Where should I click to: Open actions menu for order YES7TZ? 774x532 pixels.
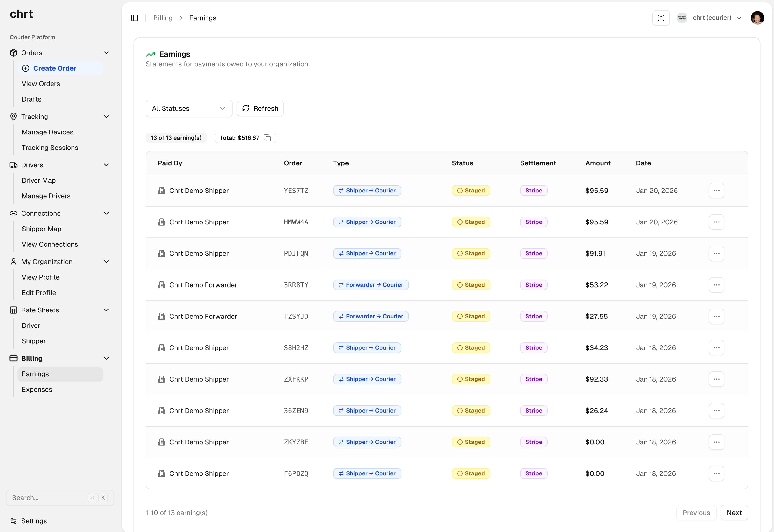[x=717, y=190]
